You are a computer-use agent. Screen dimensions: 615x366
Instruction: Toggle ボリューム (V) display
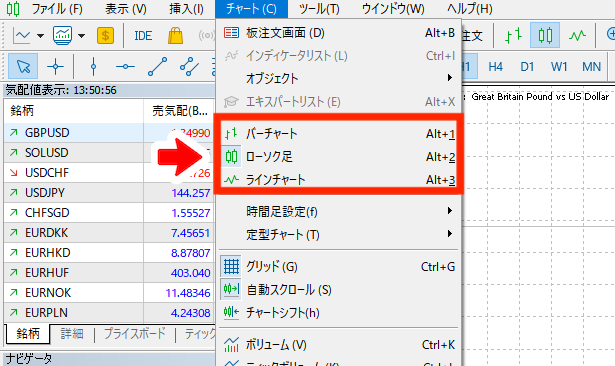point(339,345)
